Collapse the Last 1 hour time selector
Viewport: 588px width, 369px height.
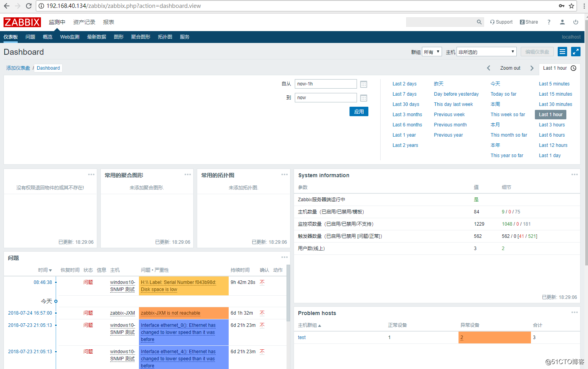(559, 68)
